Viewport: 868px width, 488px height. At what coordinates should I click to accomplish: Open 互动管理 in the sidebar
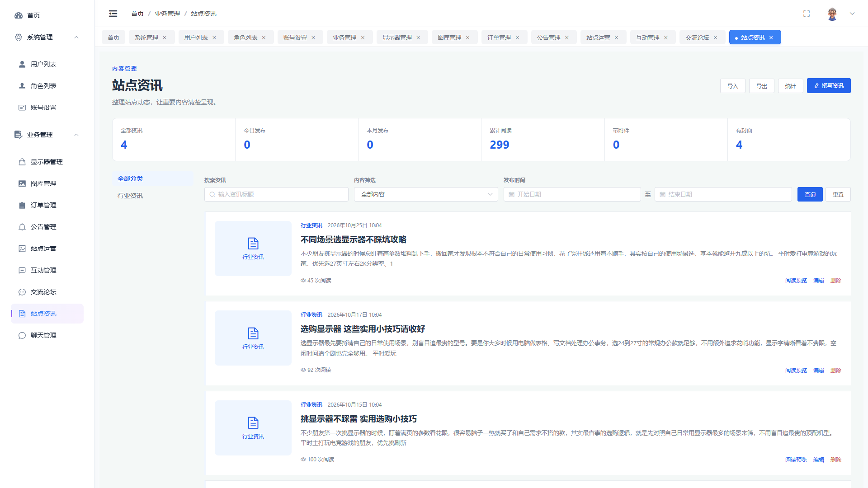point(47,270)
